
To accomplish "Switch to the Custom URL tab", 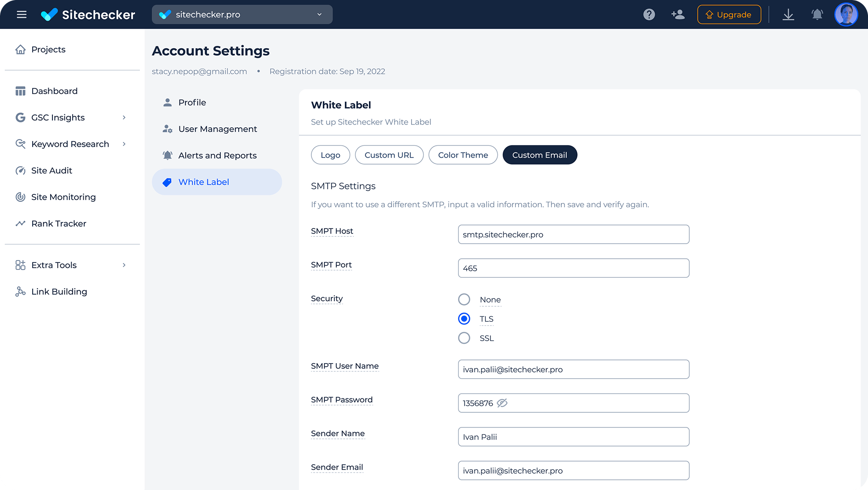I will coord(389,155).
